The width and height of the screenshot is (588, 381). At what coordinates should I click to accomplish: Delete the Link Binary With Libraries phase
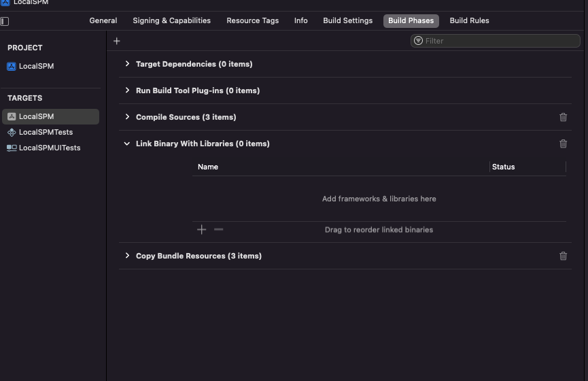pyautogui.click(x=563, y=144)
